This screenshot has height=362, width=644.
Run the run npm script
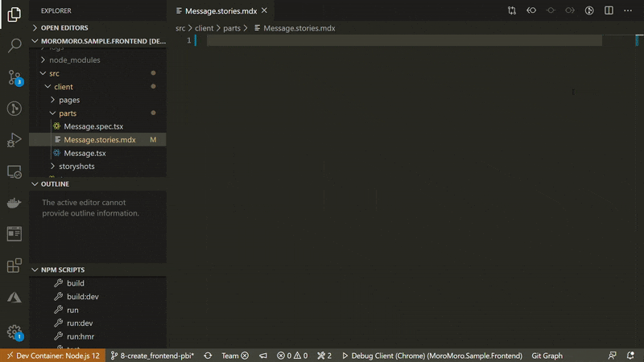[97, 310]
